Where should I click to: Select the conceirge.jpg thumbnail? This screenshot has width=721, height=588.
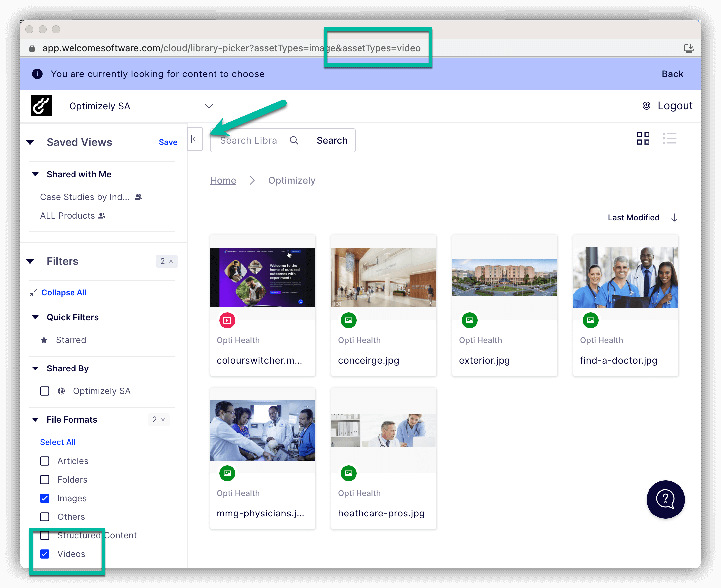(383, 277)
